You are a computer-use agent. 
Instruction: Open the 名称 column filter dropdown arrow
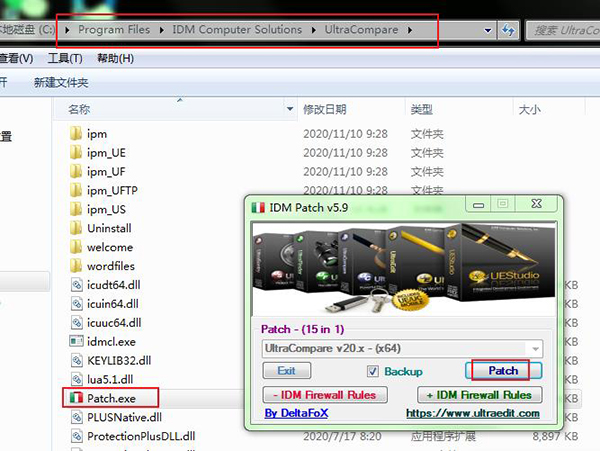pyautogui.click(x=290, y=109)
